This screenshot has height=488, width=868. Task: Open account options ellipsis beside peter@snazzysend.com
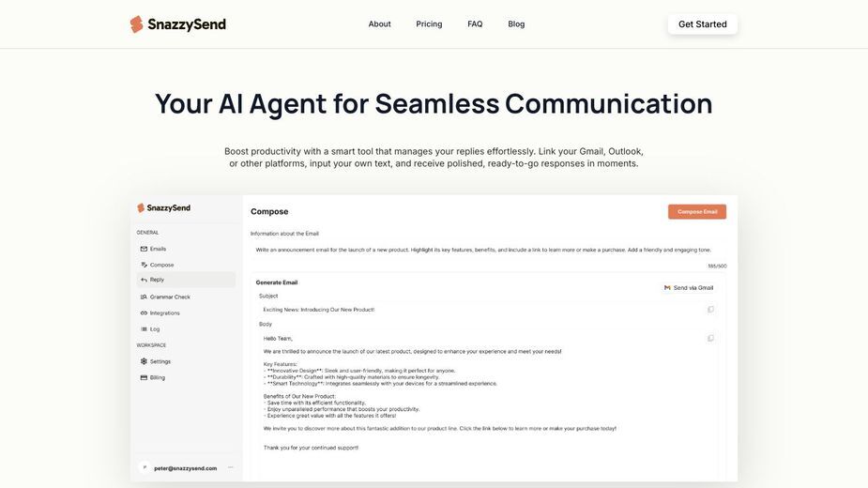231,467
